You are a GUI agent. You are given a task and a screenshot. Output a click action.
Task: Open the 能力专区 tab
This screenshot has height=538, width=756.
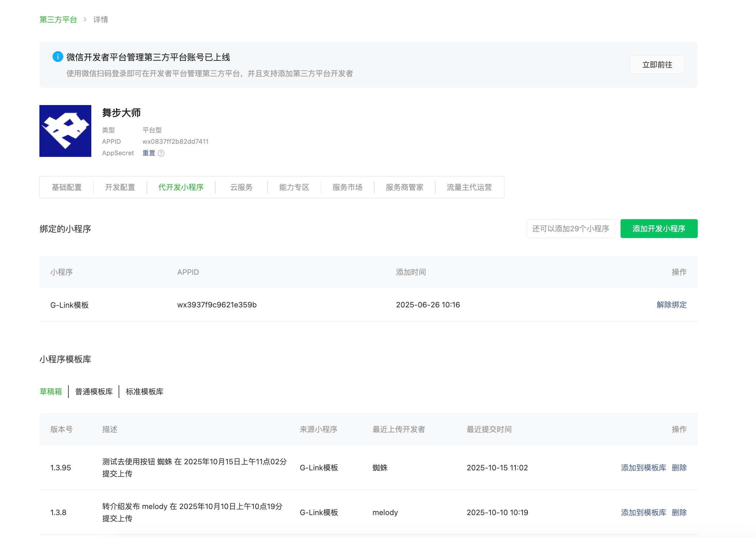(294, 187)
